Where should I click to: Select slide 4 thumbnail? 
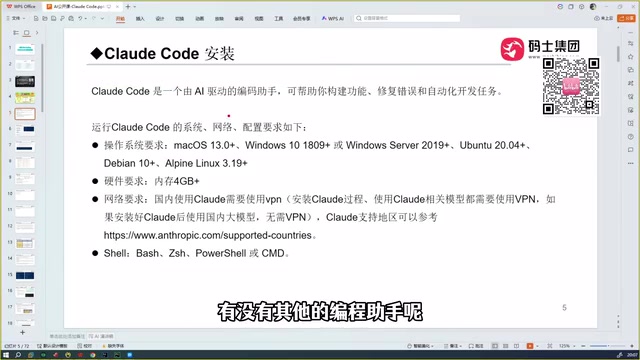pos(25,98)
